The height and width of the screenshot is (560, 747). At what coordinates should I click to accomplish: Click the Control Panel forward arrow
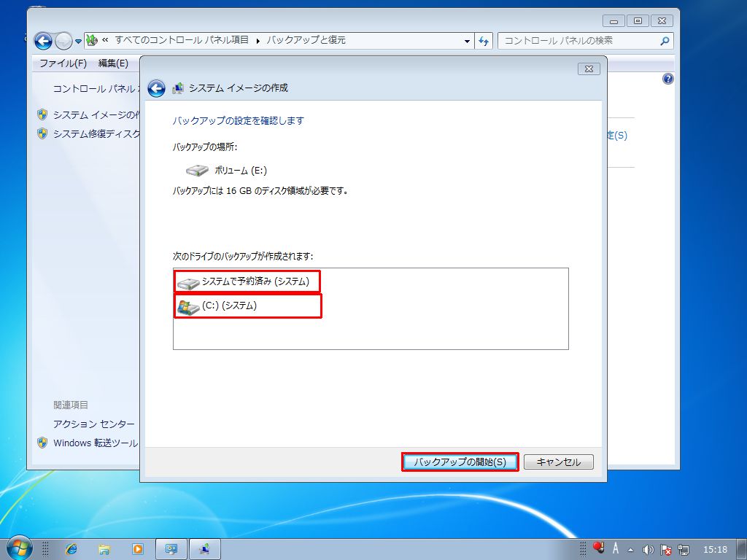(63, 42)
